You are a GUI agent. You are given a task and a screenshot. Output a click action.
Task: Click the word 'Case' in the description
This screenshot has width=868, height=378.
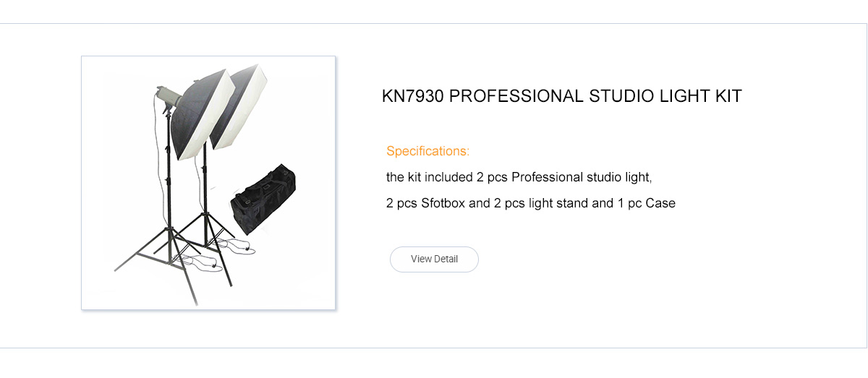(660, 203)
